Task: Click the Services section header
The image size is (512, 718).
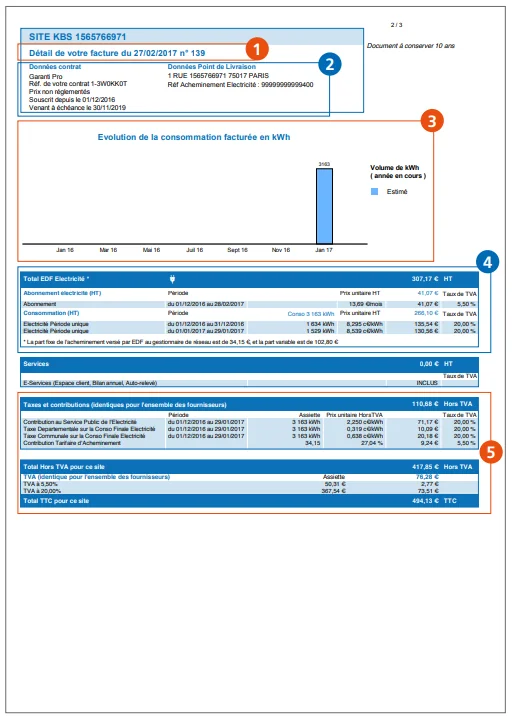Action: click(36, 364)
